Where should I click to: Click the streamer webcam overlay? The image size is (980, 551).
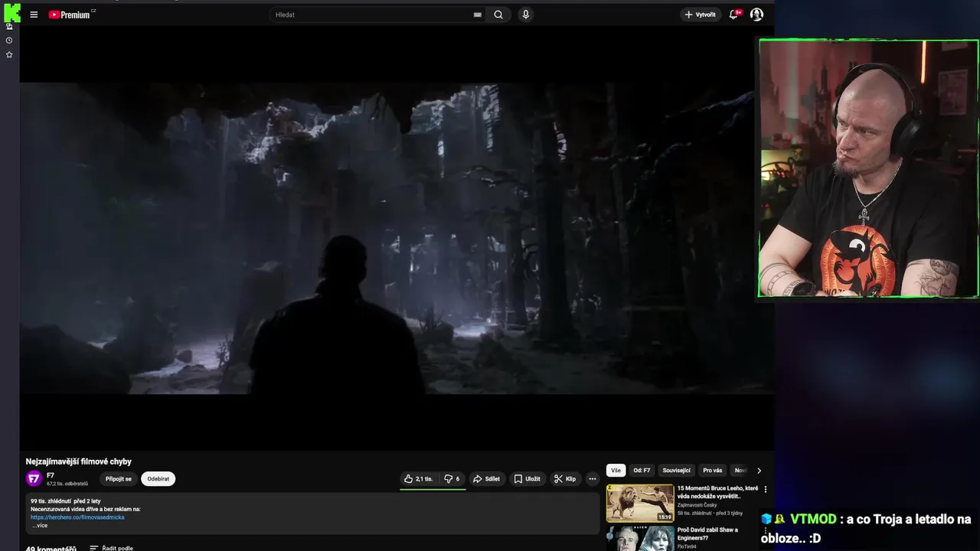(868, 168)
